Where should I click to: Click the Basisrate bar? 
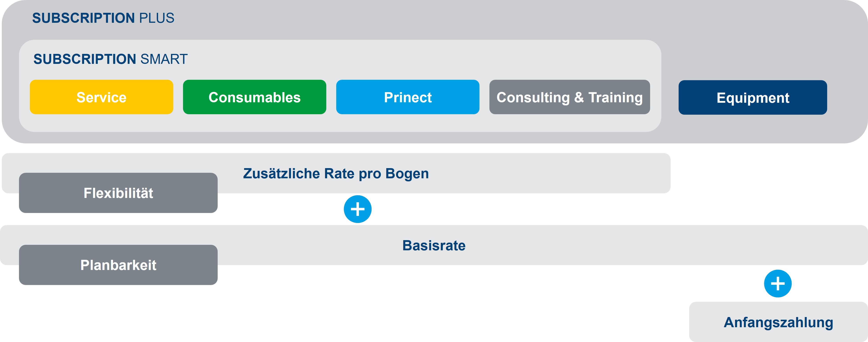[x=434, y=245]
